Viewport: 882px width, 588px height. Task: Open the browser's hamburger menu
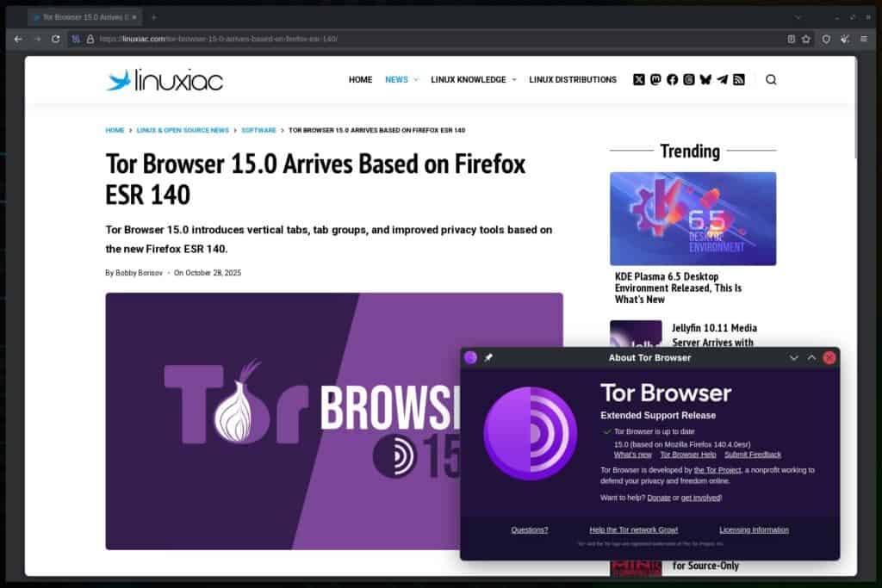864,39
